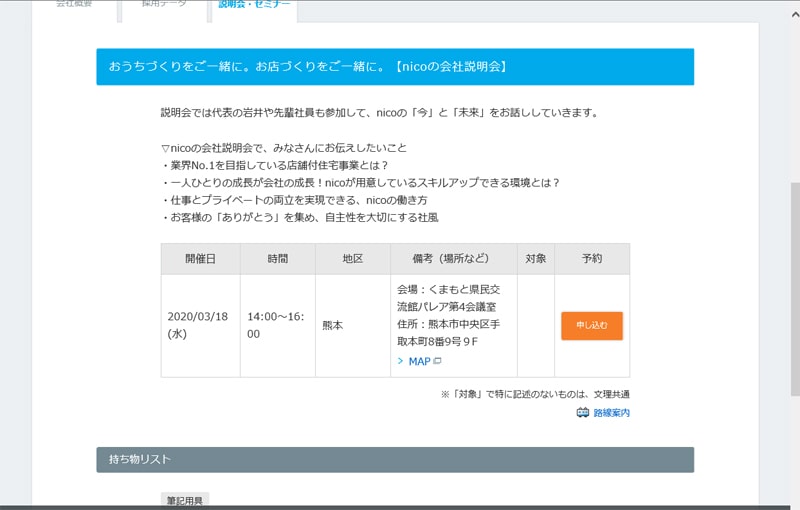This screenshot has height=510, width=800.
Task: Switch to the 採用データ tab
Action: click(164, 5)
